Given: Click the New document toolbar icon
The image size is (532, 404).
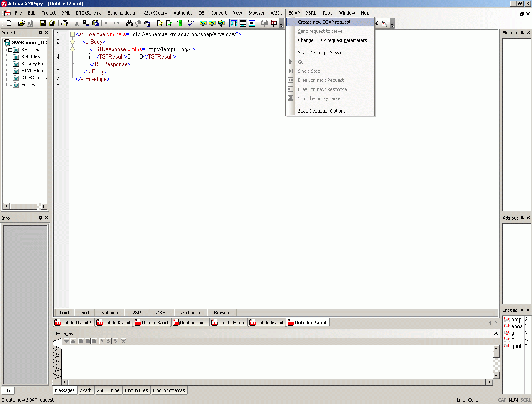Looking at the screenshot, I should [x=9, y=23].
